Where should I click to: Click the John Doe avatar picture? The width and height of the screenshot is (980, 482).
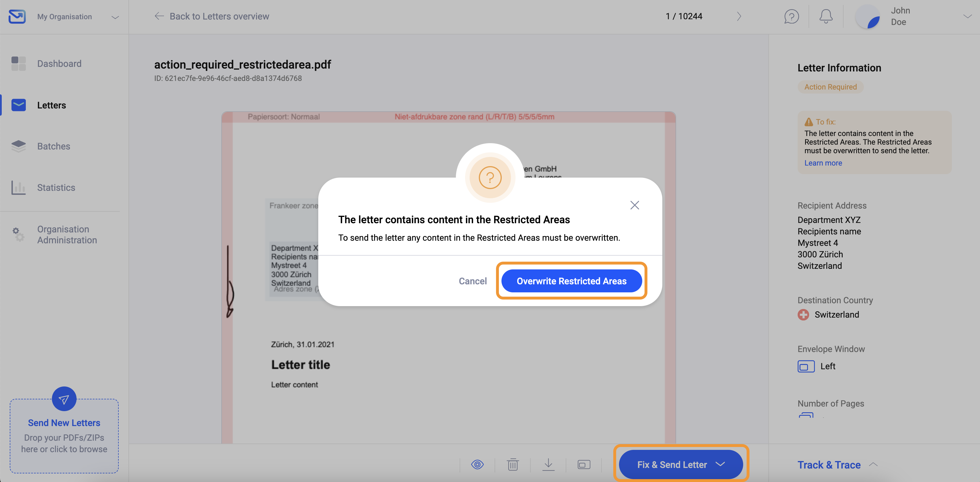868,17
